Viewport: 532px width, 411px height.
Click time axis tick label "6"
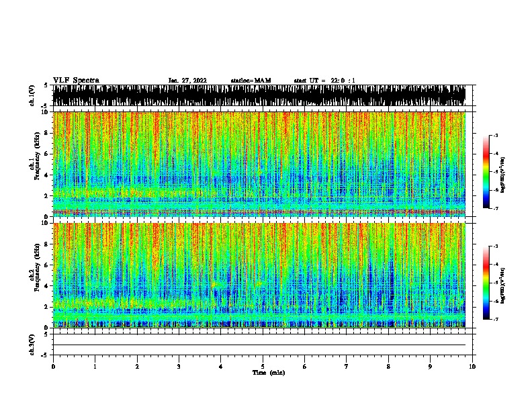coord(305,366)
